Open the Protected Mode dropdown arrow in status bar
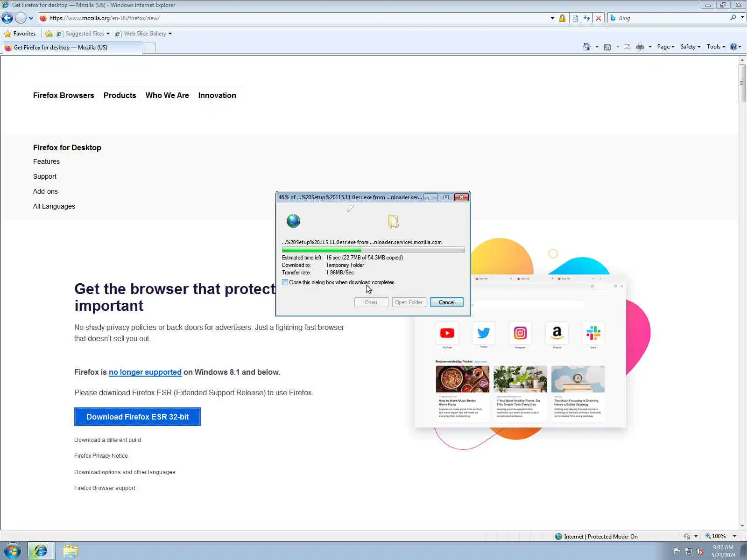This screenshot has width=747, height=560. coord(696,536)
